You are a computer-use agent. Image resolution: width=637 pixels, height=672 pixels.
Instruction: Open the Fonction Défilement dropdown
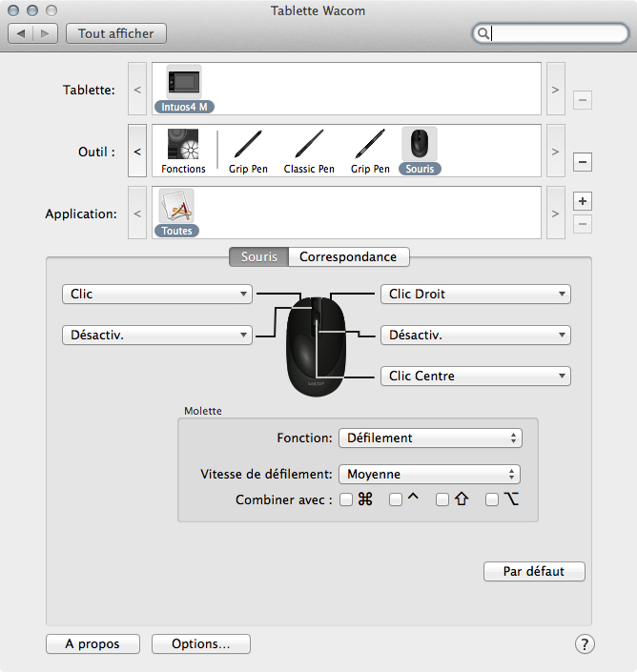(x=429, y=438)
